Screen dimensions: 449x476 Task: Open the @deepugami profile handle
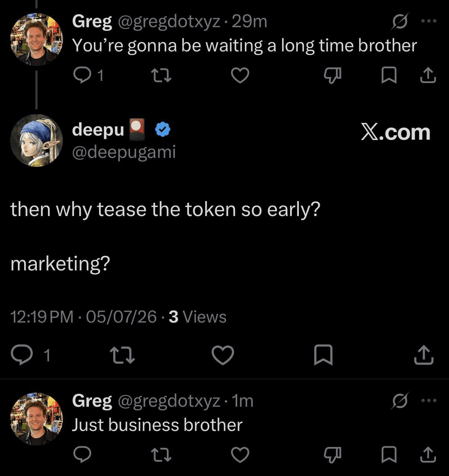[124, 152]
